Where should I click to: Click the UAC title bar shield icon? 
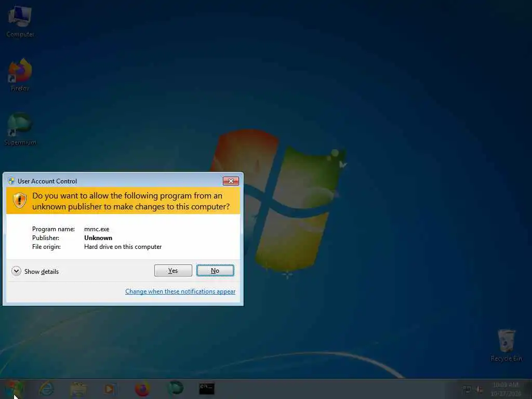pyautogui.click(x=11, y=181)
